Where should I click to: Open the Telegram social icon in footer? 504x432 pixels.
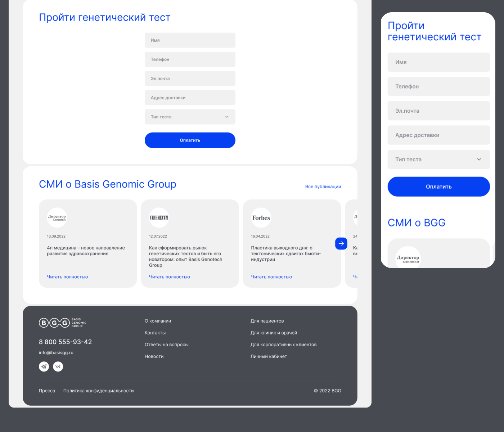coord(44,366)
